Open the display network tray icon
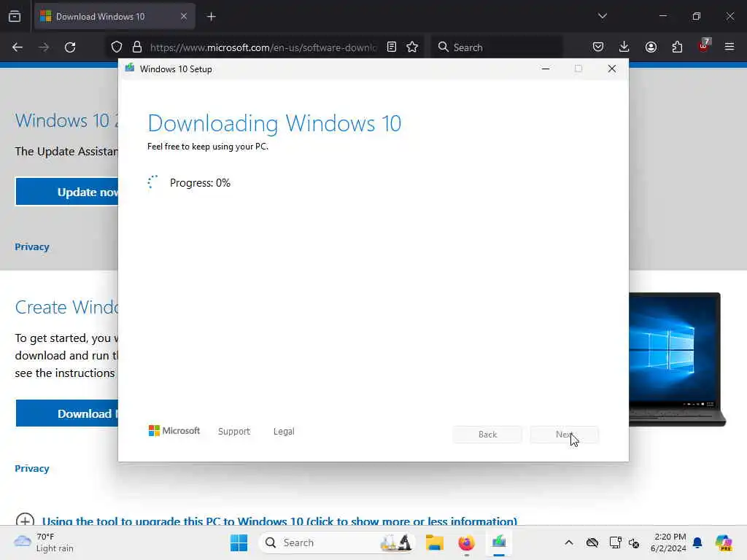 point(615,542)
